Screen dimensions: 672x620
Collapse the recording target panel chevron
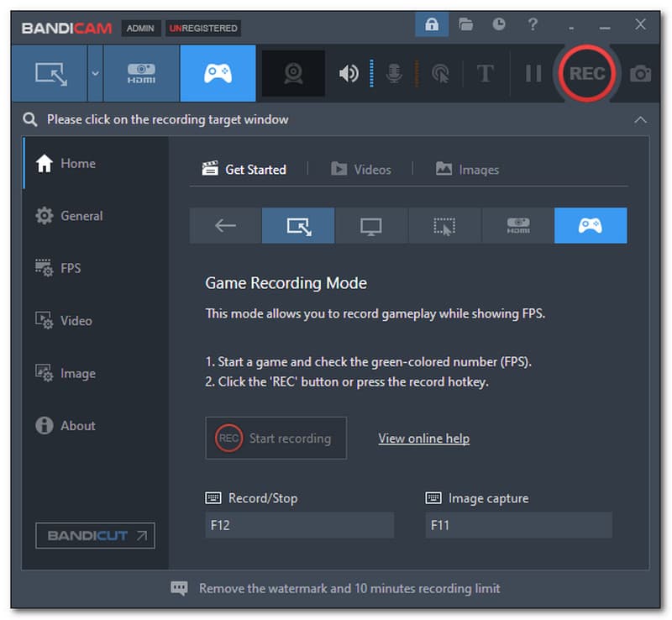coord(640,119)
